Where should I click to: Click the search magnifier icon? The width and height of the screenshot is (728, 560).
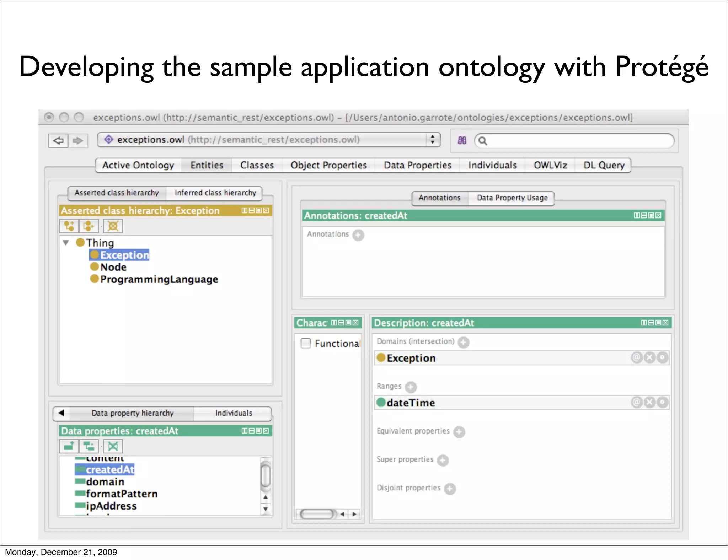pyautogui.click(x=483, y=141)
